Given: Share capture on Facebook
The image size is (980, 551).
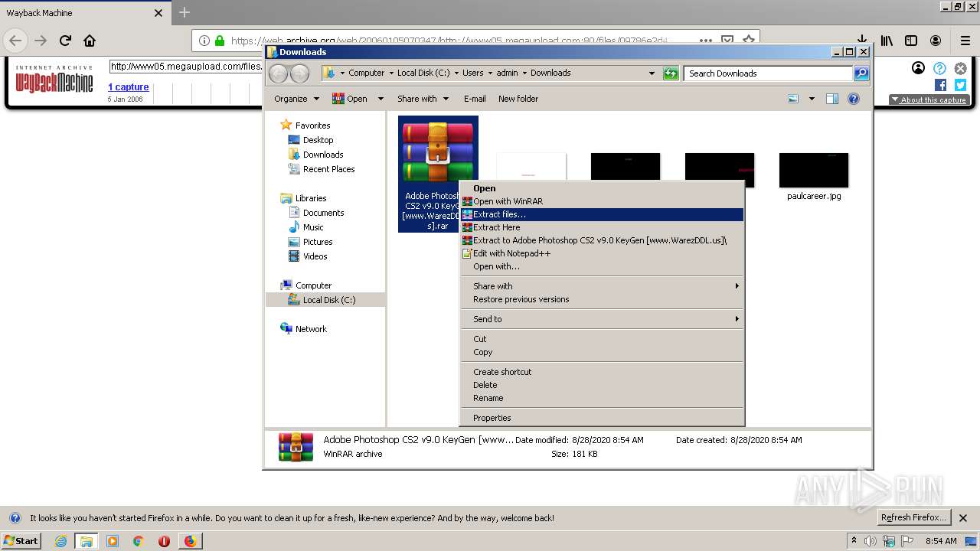Looking at the screenshot, I should pyautogui.click(x=940, y=85).
